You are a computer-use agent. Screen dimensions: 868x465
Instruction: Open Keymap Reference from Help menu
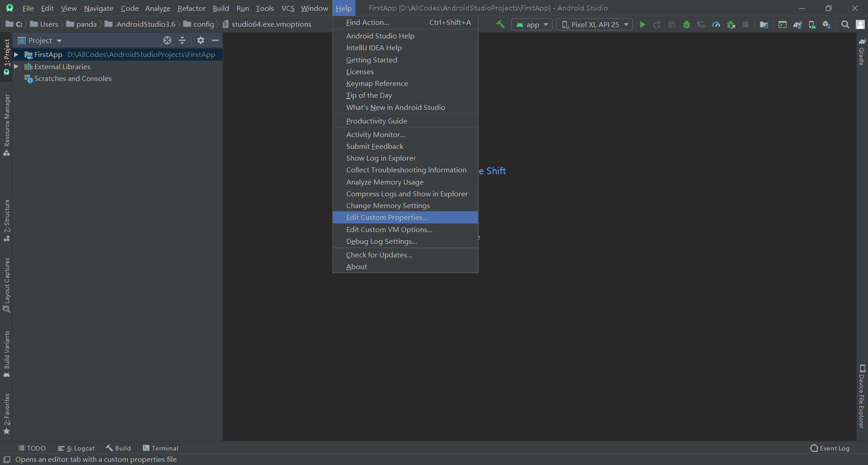tap(405, 83)
